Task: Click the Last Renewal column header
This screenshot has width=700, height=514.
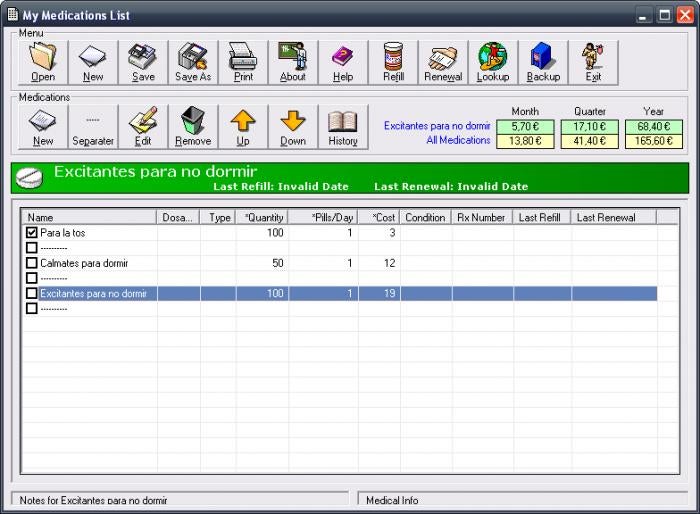Action: click(x=614, y=217)
